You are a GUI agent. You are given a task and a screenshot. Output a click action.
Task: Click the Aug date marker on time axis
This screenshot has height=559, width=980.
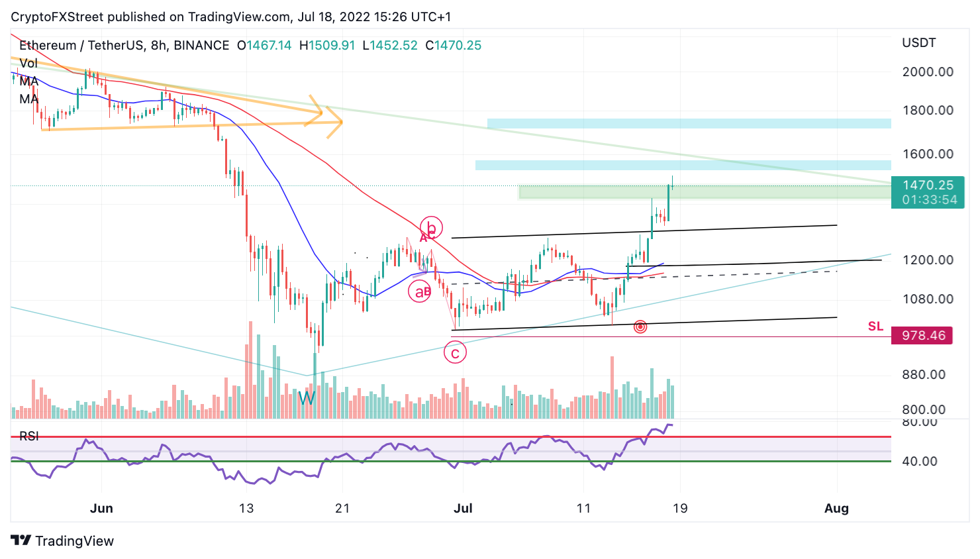836,508
